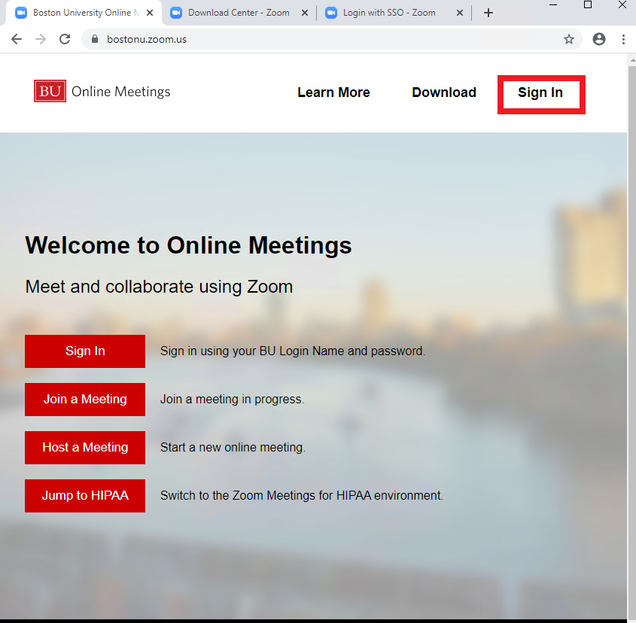Select text 'Welcome to Online Meetings'
The image size is (636, 623).
(188, 246)
